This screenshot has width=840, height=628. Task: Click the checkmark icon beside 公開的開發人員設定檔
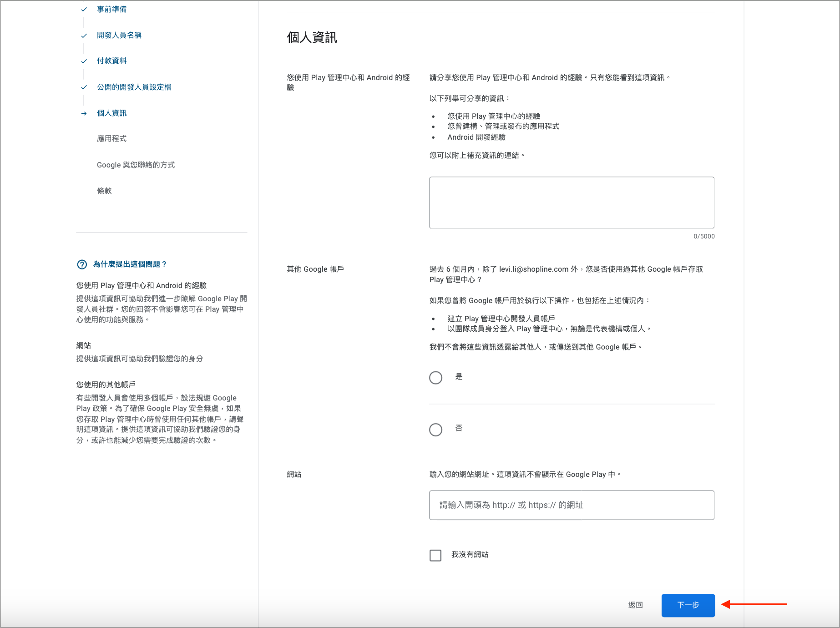coord(84,87)
